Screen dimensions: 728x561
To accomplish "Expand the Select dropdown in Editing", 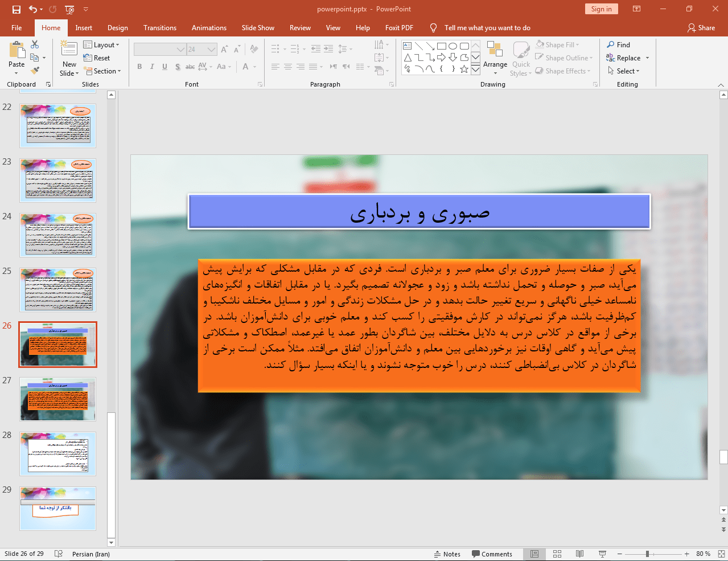I will click(x=624, y=71).
